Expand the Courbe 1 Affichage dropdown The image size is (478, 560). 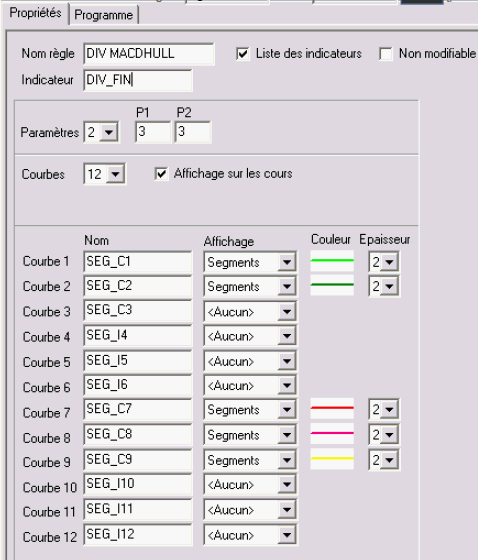287,262
